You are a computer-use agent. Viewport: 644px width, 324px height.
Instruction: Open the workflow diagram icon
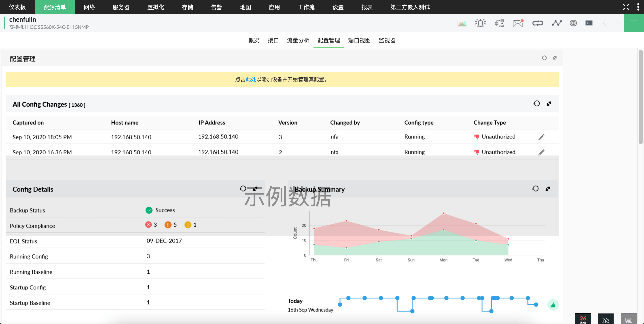pyautogui.click(x=499, y=23)
